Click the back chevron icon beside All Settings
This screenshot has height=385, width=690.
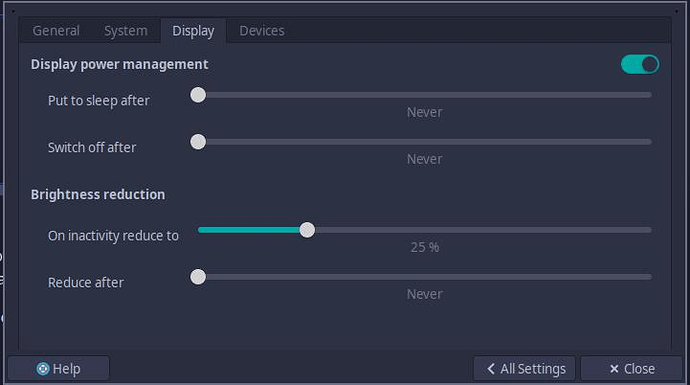coord(491,369)
